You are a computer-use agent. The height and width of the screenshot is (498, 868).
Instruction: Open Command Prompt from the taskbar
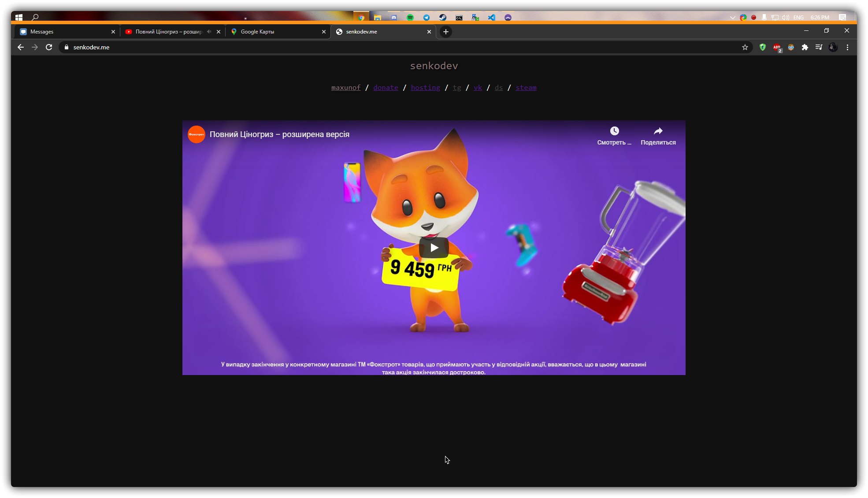[x=459, y=17]
